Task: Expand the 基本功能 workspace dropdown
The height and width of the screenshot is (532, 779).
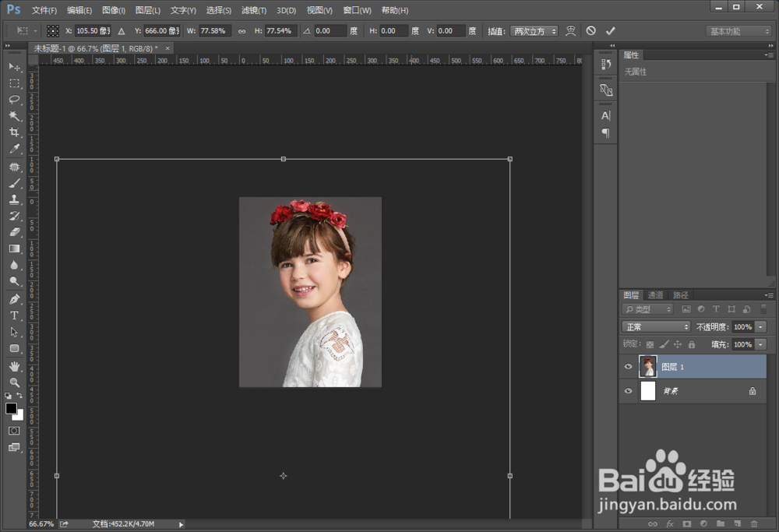Action: [739, 31]
